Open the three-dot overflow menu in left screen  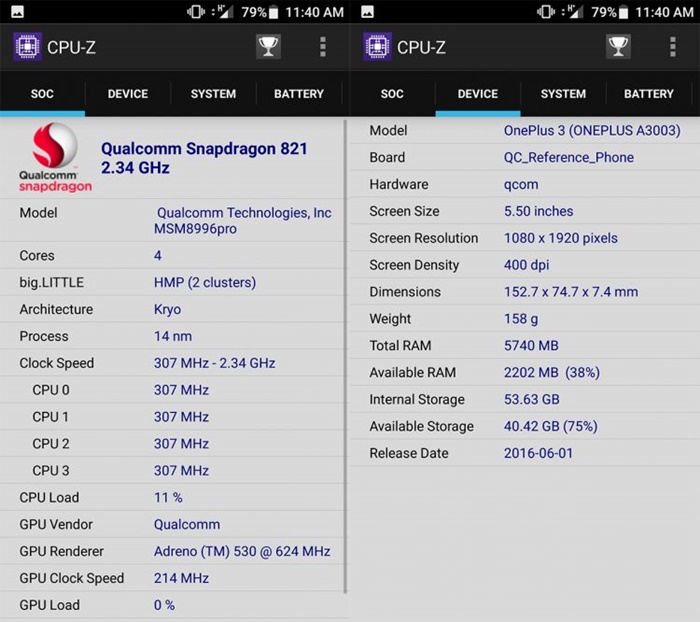point(323,47)
